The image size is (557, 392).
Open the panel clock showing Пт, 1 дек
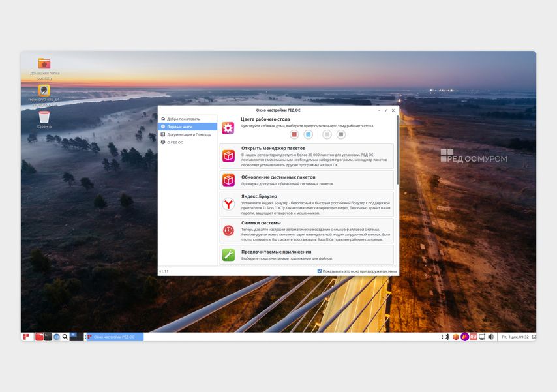[x=515, y=337]
